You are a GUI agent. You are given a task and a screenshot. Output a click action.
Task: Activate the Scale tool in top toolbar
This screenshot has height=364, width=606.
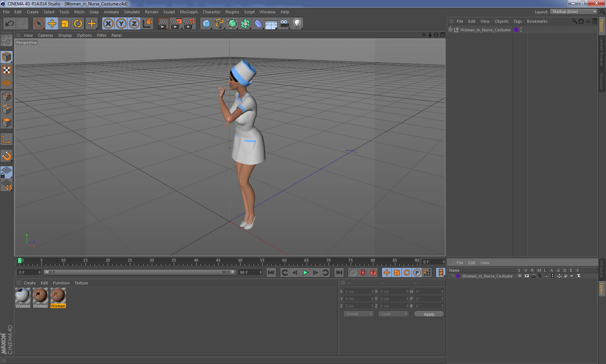point(65,24)
